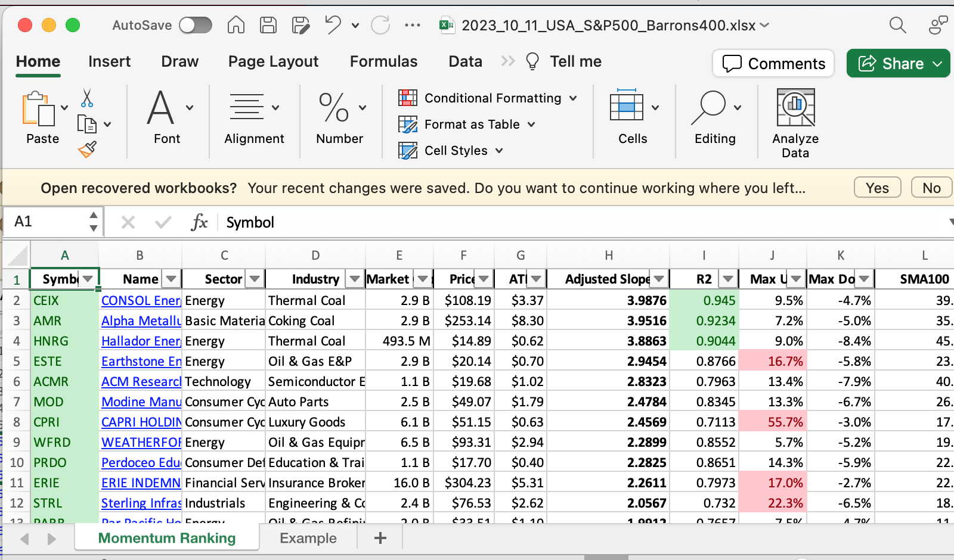Viewport: 954px width, 560px height.
Task: Click the Comments button
Action: pos(773,63)
